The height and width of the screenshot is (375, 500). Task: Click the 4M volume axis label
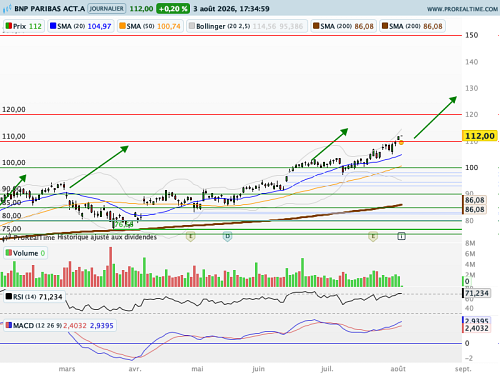pos(470,265)
